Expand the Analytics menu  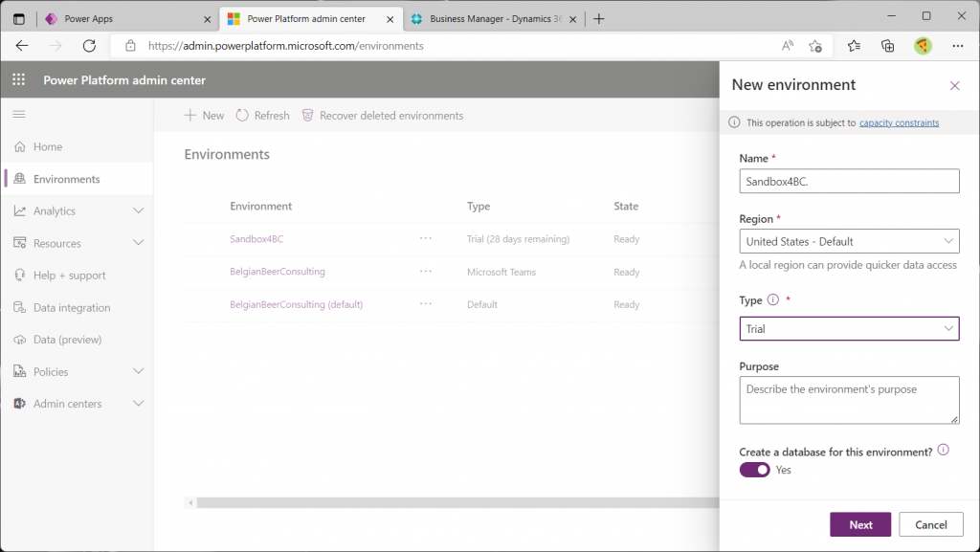(139, 211)
